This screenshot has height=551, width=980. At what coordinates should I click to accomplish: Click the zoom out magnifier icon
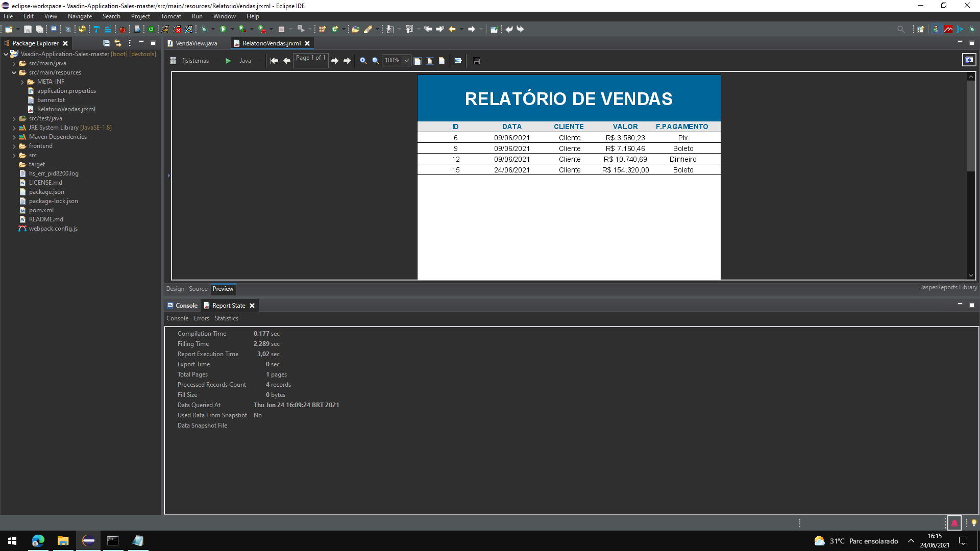(x=375, y=61)
